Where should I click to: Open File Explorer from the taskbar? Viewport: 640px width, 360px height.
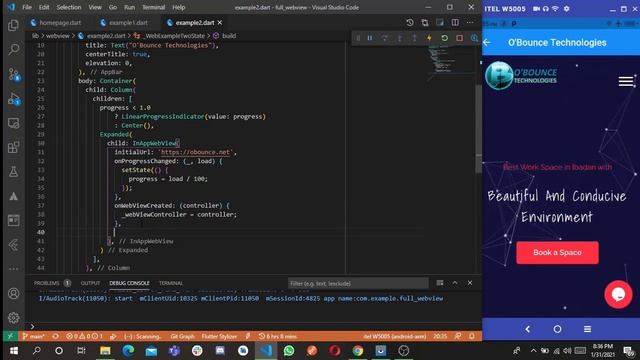tap(105, 351)
